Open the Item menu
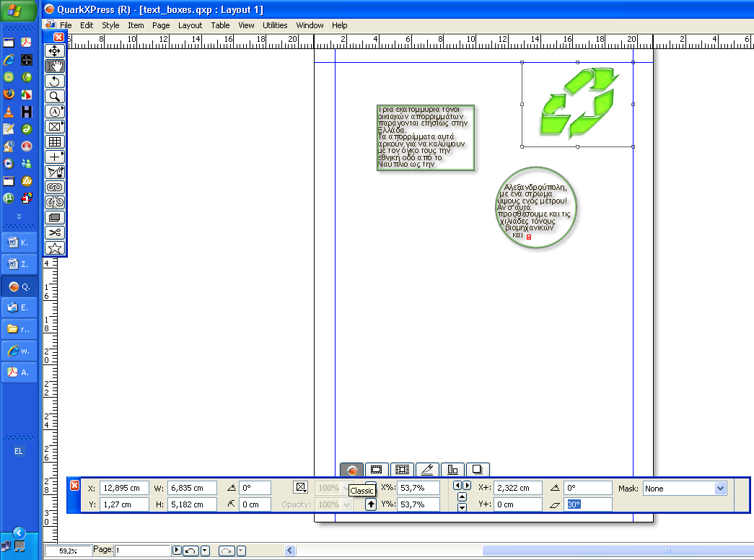Screen dimensions: 754x560 136,25
